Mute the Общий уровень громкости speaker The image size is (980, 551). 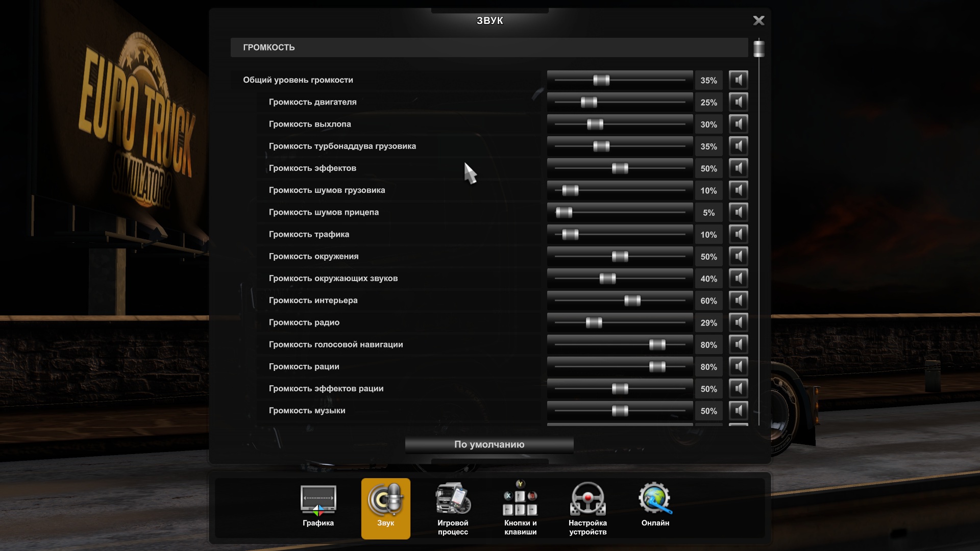pyautogui.click(x=738, y=80)
